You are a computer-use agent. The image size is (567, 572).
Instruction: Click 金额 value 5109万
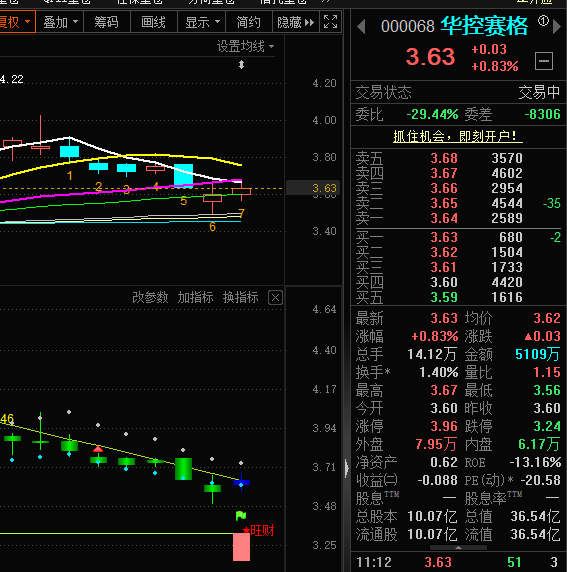pos(537,354)
